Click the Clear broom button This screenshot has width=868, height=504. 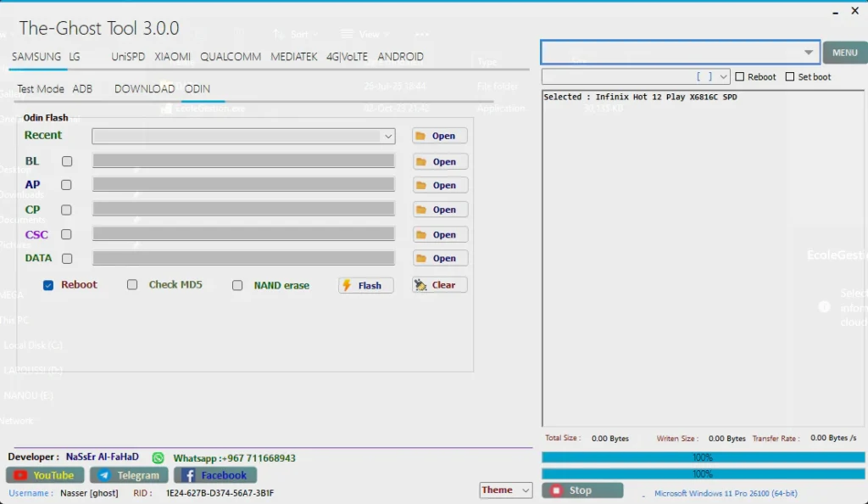coord(439,285)
